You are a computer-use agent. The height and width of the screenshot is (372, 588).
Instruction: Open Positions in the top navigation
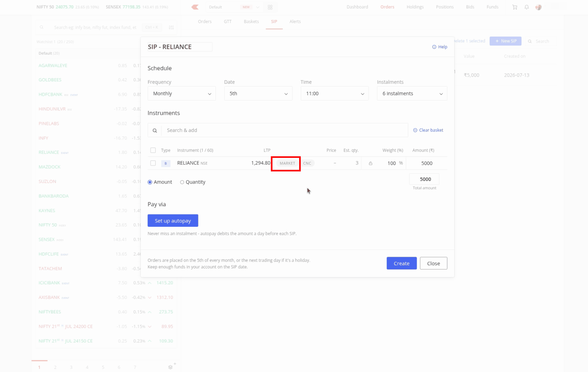[x=445, y=7]
